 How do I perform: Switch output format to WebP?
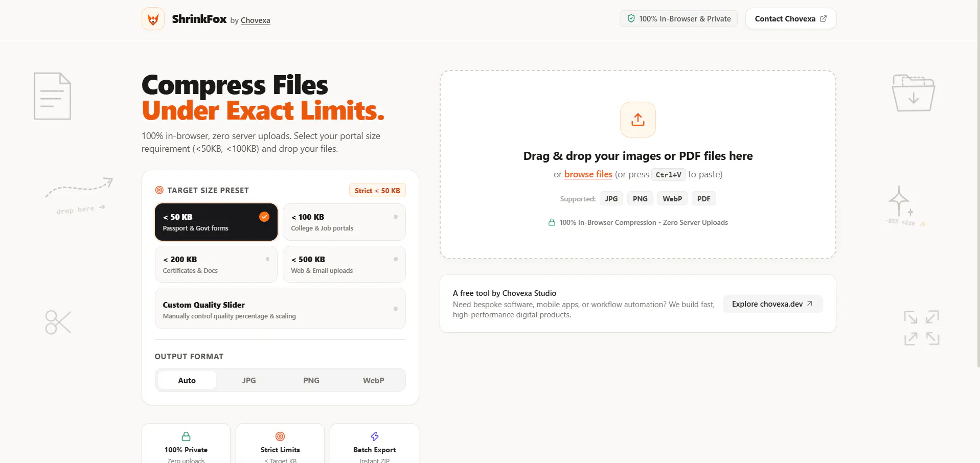pos(374,380)
